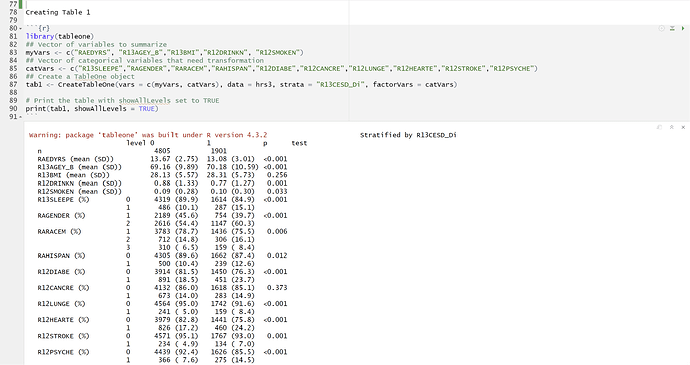Click line number 88 in the gutter

[13, 92]
